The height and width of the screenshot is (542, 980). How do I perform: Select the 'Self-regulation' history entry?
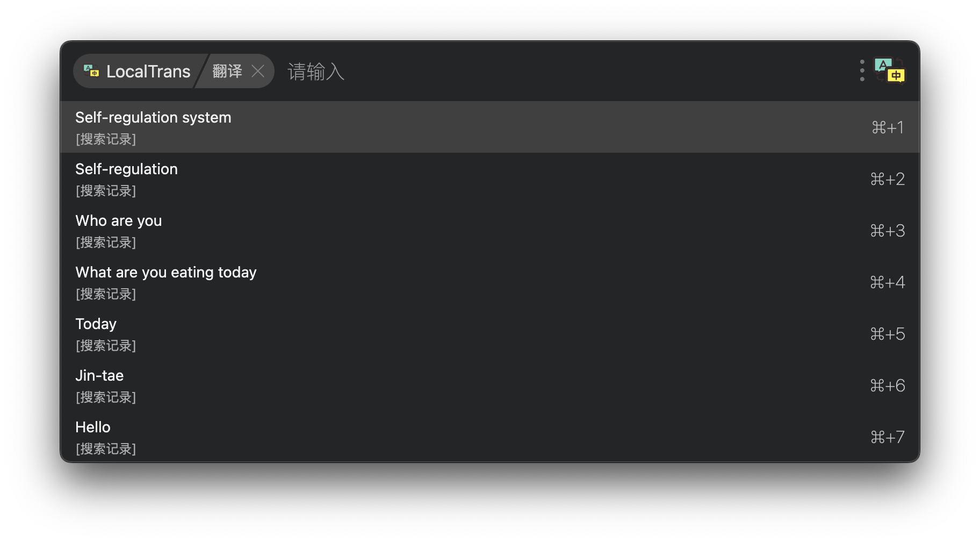tap(490, 179)
